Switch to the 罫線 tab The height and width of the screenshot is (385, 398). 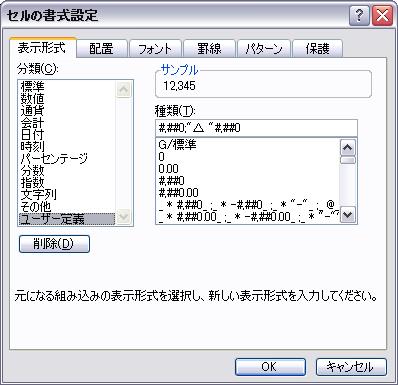click(x=209, y=49)
